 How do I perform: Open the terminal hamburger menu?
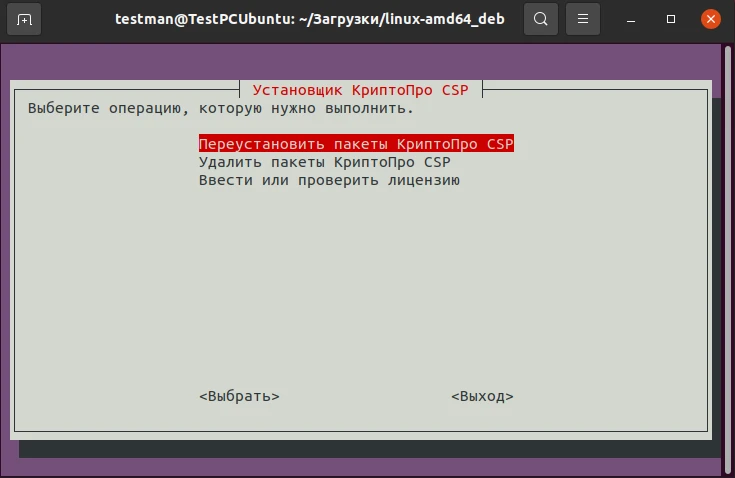coord(583,19)
